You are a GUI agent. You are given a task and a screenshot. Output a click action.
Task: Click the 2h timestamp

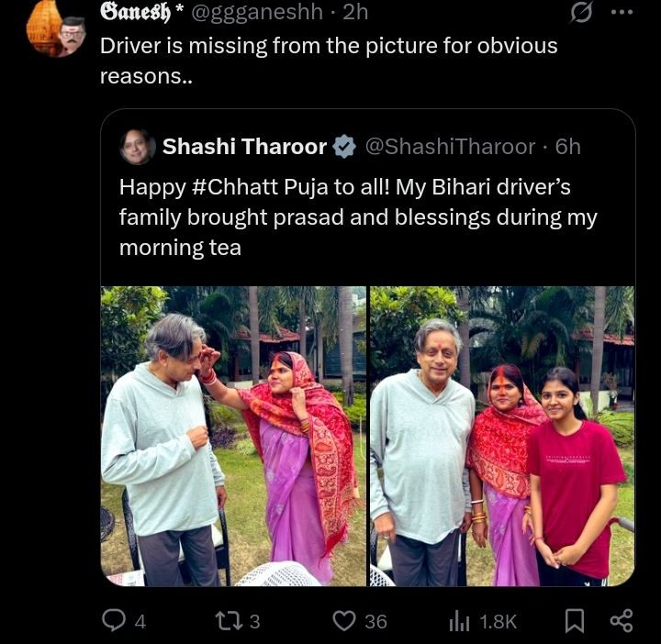[354, 12]
